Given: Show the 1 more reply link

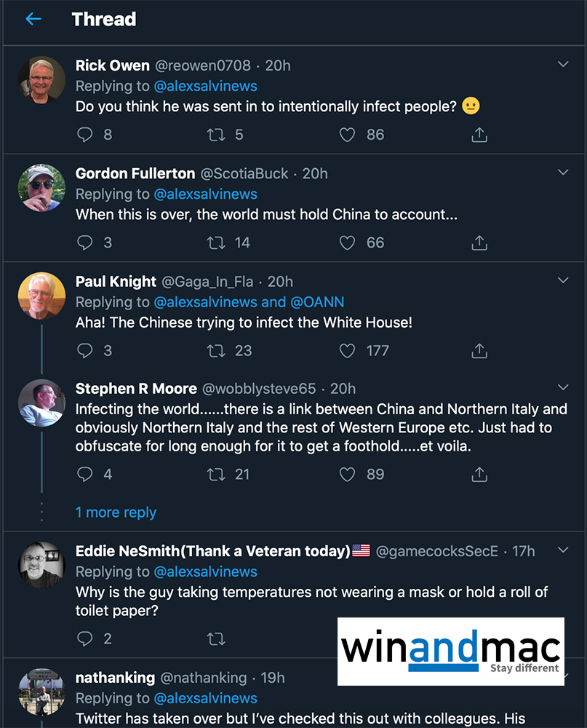Looking at the screenshot, I should (116, 513).
